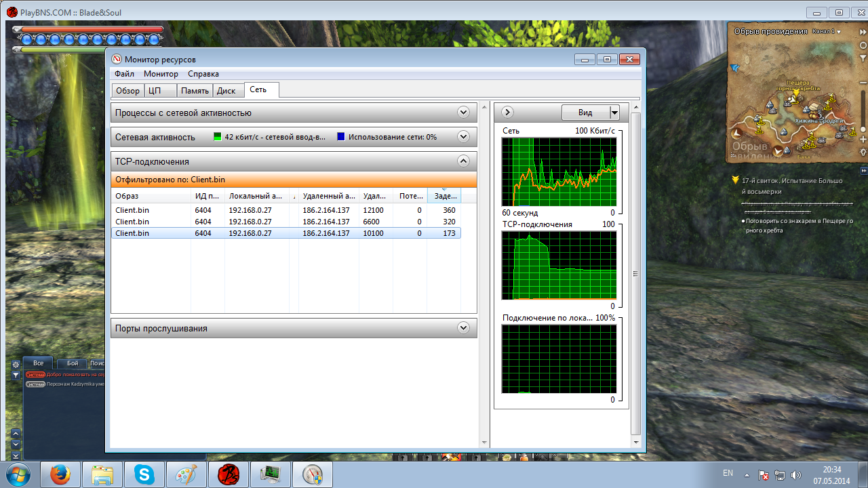Screen dimensions: 868x488
Task: Collapse the TCP-подключения section
Action: 463,161
